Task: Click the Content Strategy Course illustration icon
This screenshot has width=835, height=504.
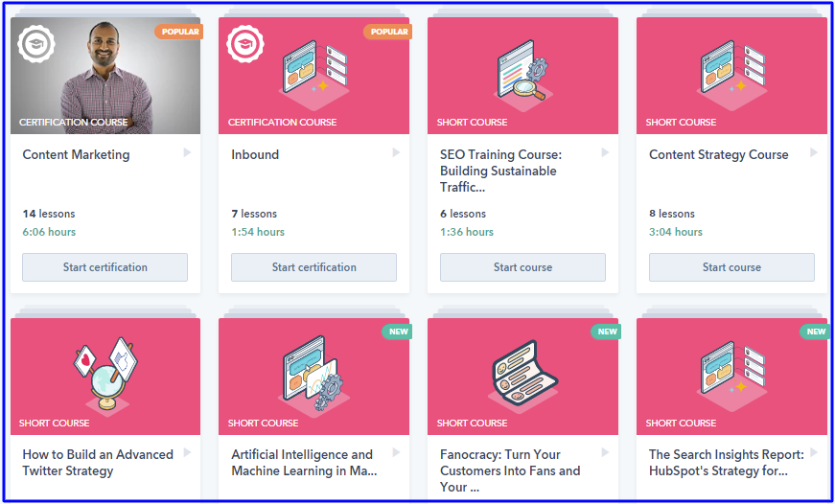Action: (731, 69)
